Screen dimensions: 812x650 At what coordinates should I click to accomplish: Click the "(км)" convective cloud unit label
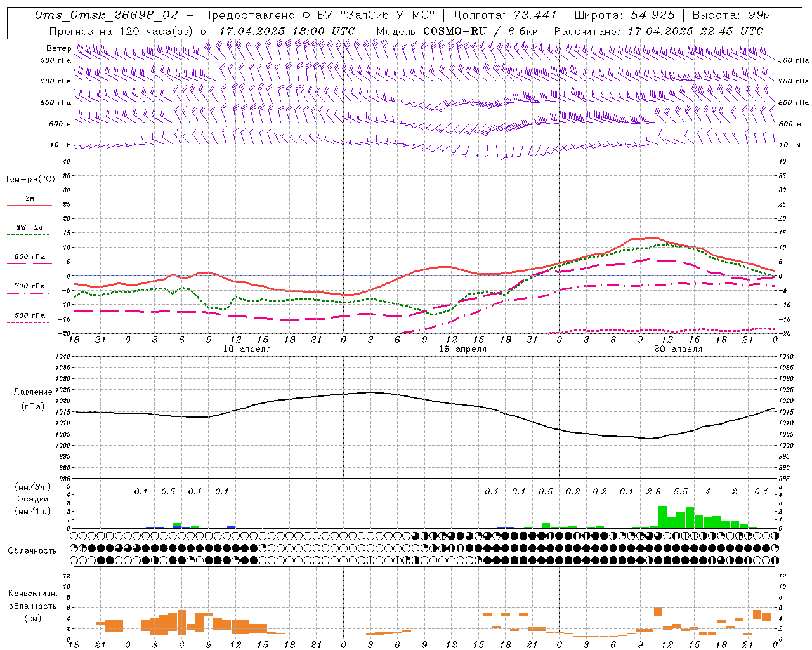click(x=33, y=618)
